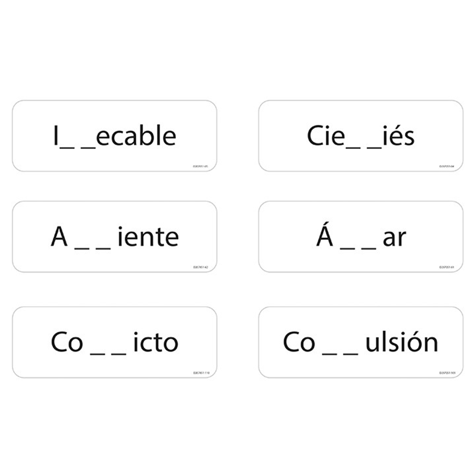Click the small code on the Cie__iés card
The image size is (476, 476).
(447, 166)
